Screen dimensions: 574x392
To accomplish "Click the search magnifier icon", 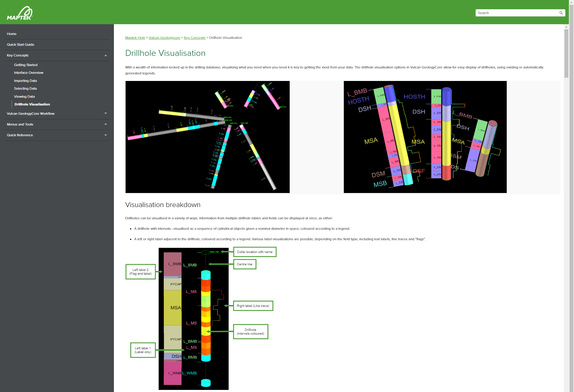I will pos(561,13).
